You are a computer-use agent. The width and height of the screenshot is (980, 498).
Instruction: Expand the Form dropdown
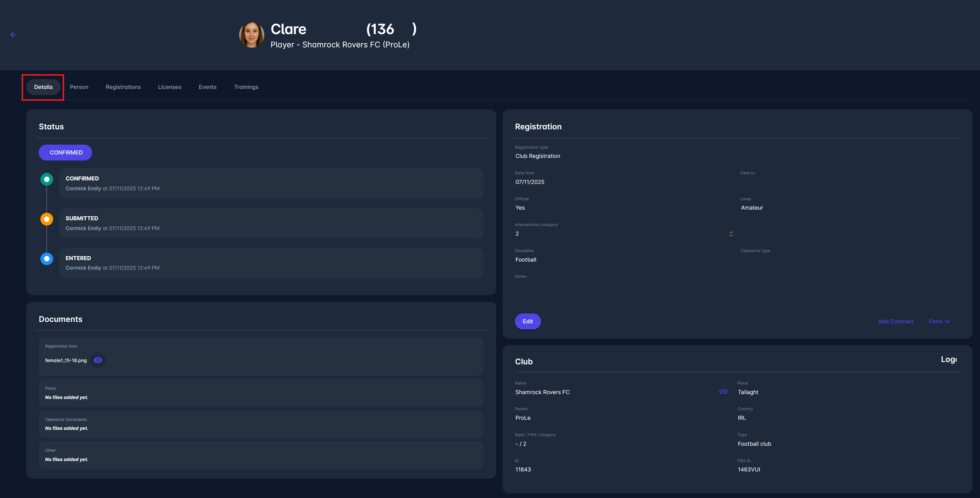click(x=939, y=321)
